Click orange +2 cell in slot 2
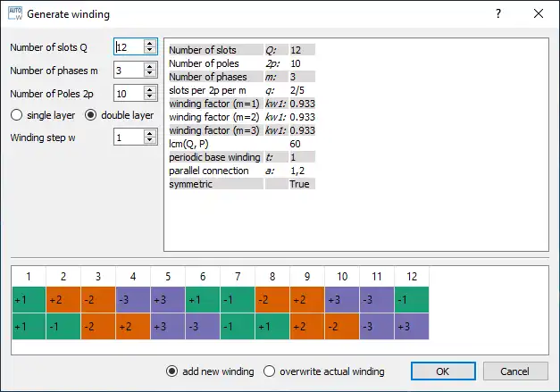This screenshot has width=560, height=392. [x=63, y=299]
